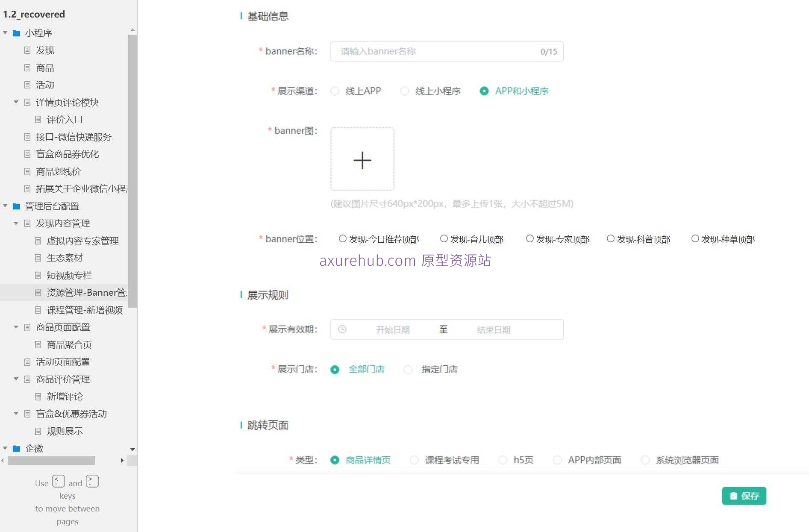Select the 线上小程序 channel option

tap(404, 91)
